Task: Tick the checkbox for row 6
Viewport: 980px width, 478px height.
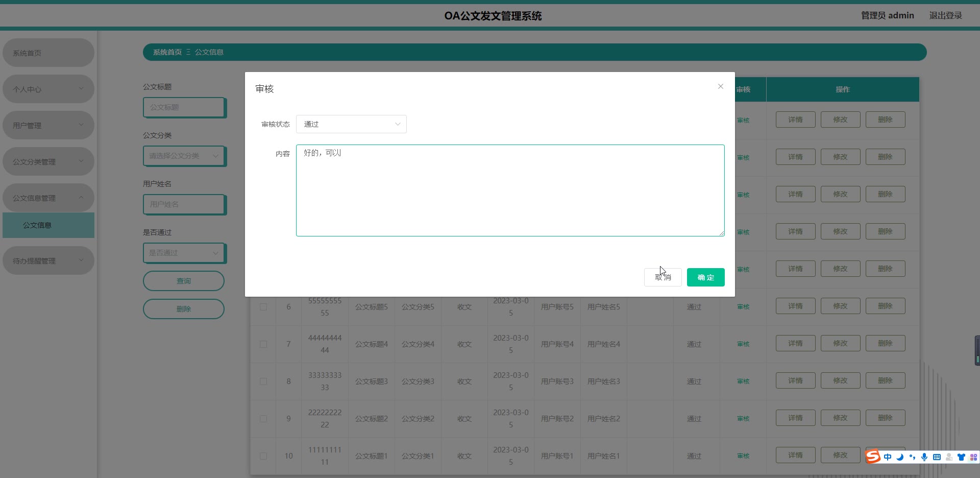Action: pos(263,307)
